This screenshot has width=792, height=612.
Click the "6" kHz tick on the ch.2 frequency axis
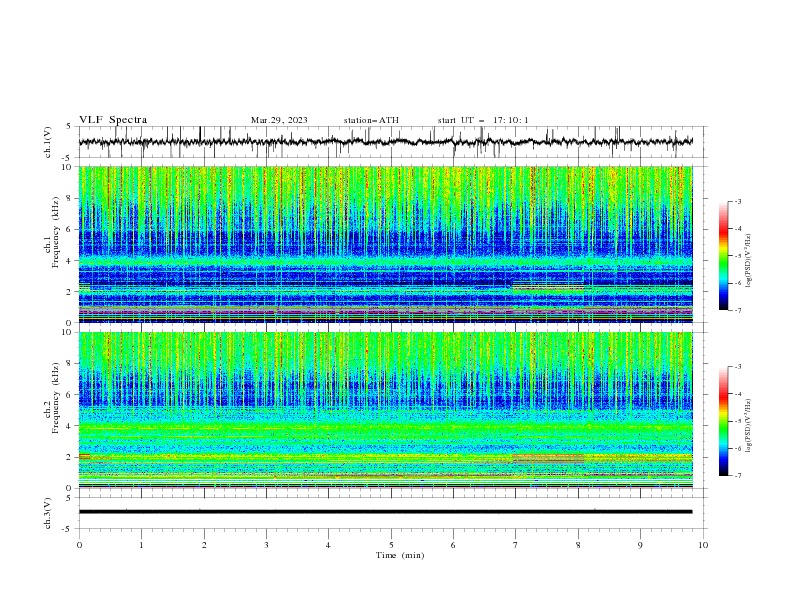(x=70, y=395)
